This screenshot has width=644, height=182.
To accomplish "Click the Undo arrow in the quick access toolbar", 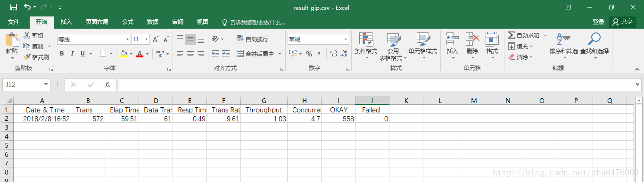I will [27, 7].
